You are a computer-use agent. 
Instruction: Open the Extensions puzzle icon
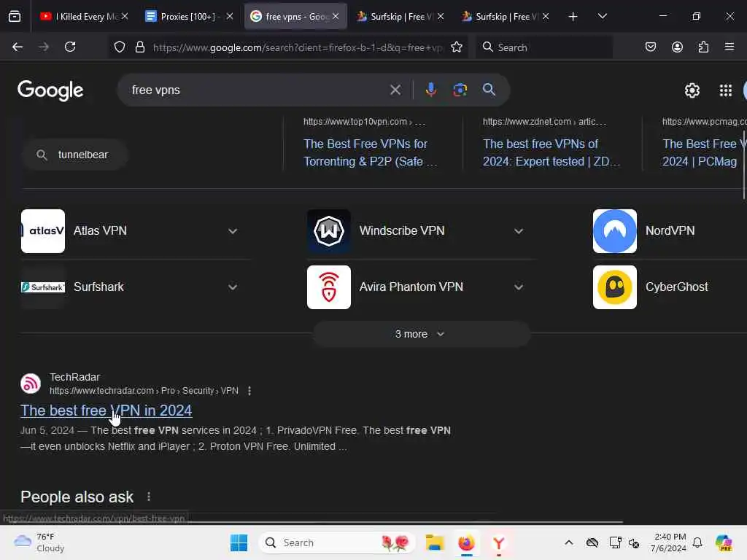tap(703, 47)
